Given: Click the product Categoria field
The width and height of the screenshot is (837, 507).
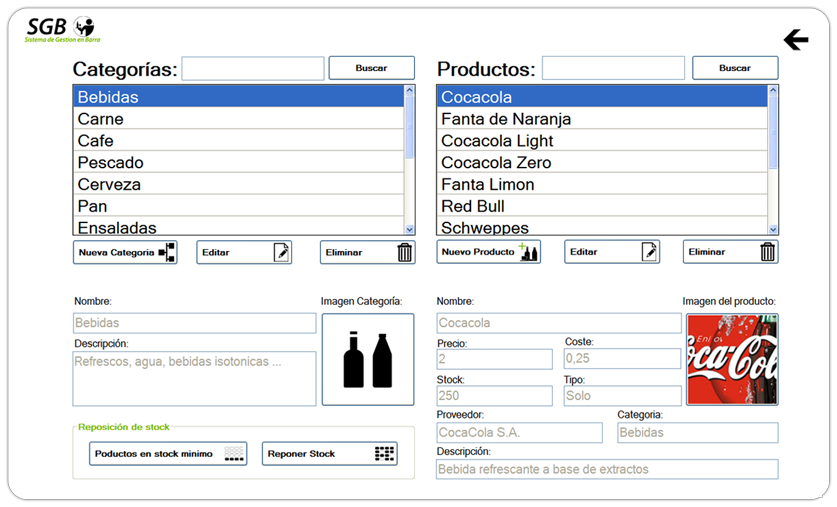Looking at the screenshot, I should (698, 433).
